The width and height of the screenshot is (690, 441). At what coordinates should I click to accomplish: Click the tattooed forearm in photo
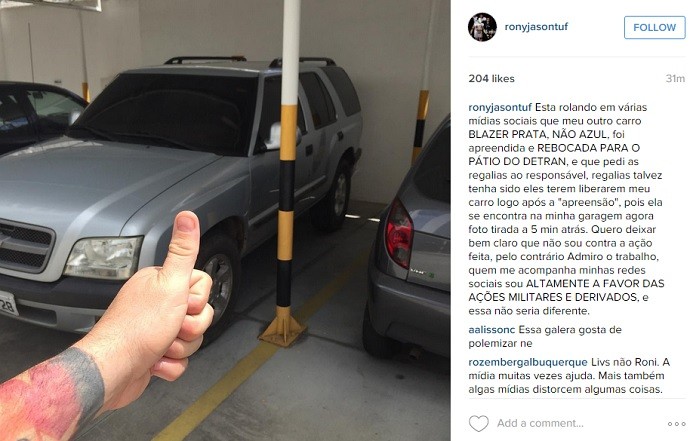coord(48,396)
